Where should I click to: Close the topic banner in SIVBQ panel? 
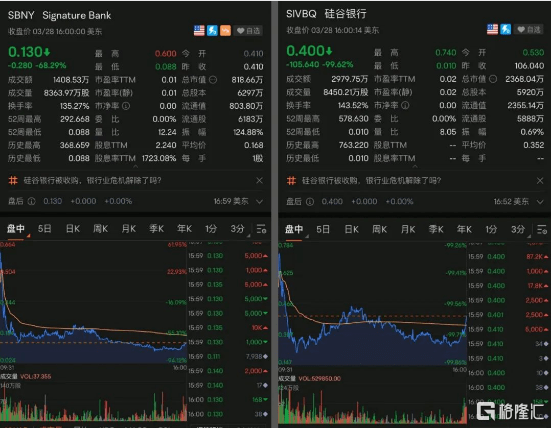pos(540,181)
